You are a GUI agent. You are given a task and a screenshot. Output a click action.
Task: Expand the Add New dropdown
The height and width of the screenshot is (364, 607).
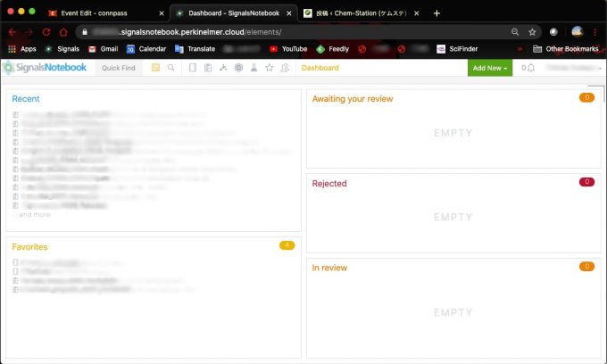pyautogui.click(x=490, y=68)
